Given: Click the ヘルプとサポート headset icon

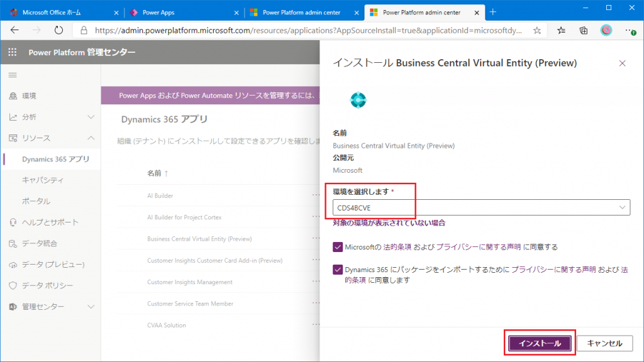Looking at the screenshot, I should pos(13,222).
